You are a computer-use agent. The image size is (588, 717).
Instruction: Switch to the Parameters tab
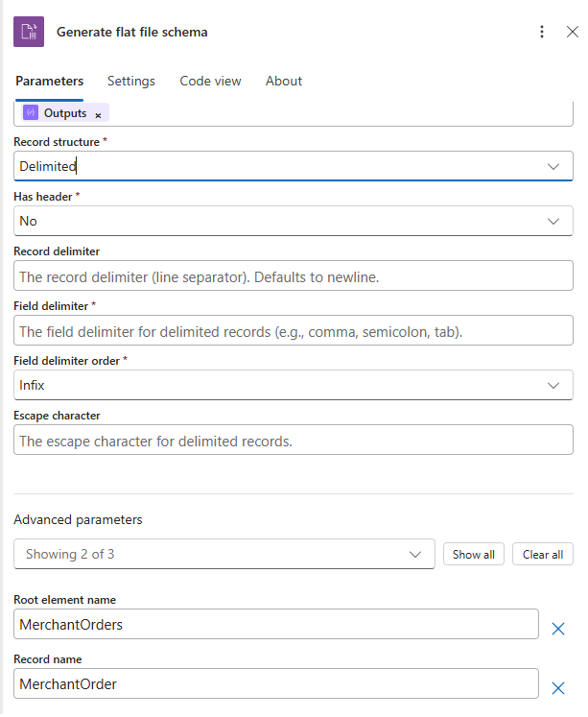point(49,81)
